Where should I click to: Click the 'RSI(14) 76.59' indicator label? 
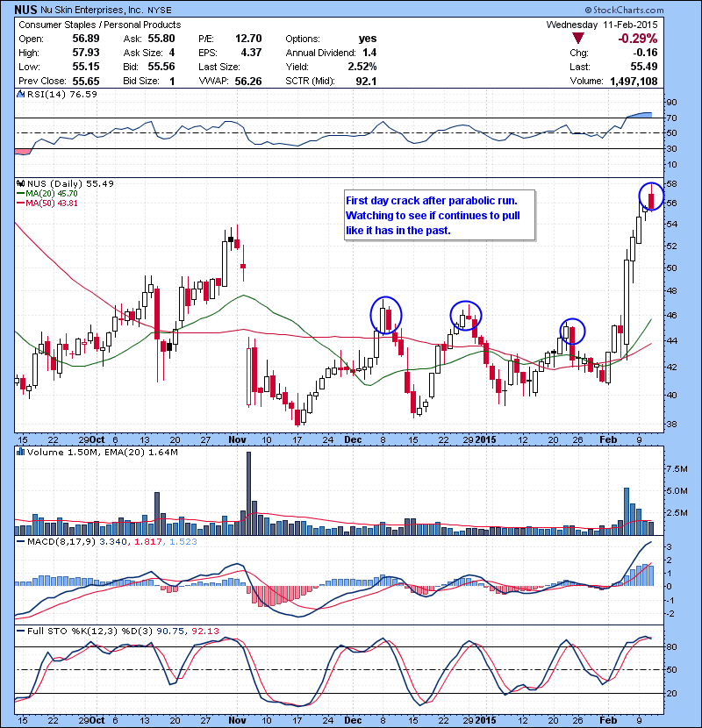pos(62,94)
